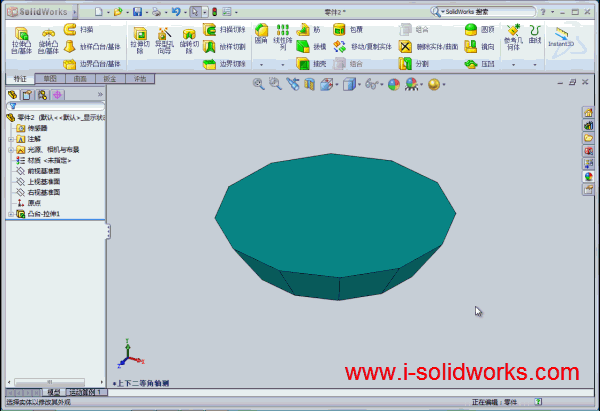Screen dimensions: 600x411
Task: Select the Extruded Boss/Base tool
Action: 21,40
